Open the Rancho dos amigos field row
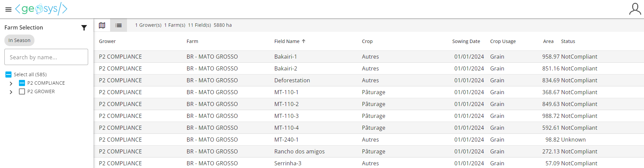This screenshot has height=168, width=644. (299, 151)
